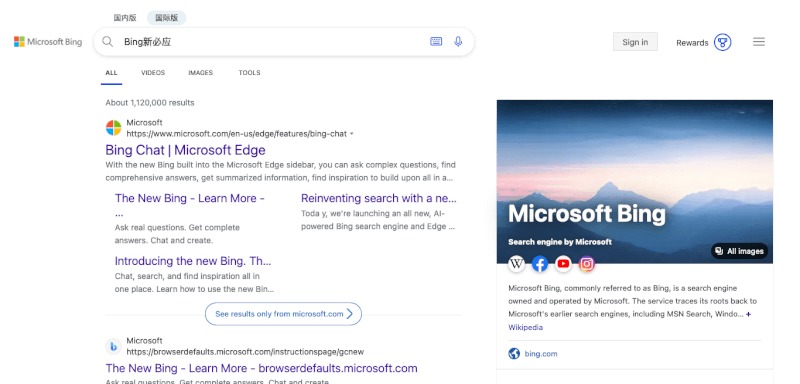Open the Wikipedia source link
This screenshot has height=384, width=800.
point(526,327)
